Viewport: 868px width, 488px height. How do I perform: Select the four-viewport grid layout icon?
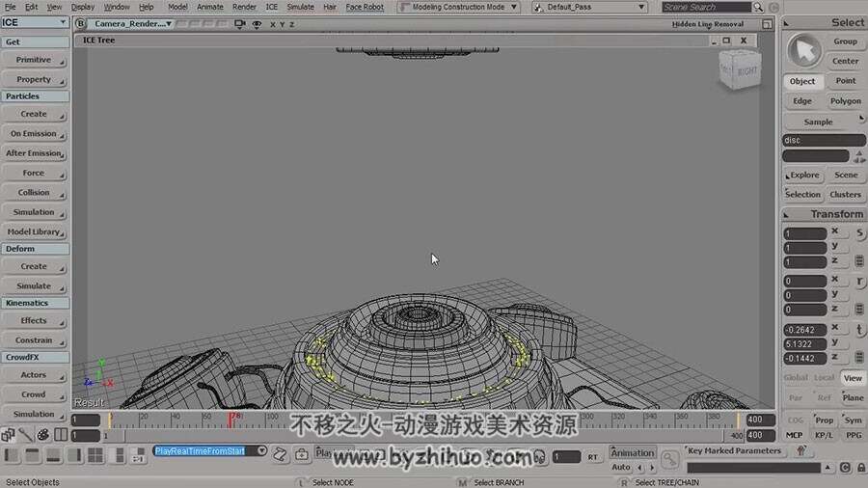tap(95, 455)
